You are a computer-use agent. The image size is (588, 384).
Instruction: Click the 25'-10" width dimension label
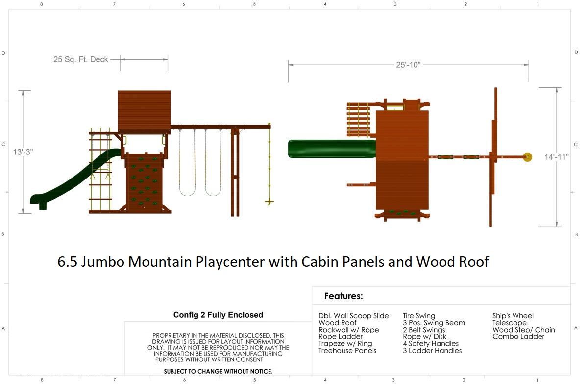(x=408, y=65)
